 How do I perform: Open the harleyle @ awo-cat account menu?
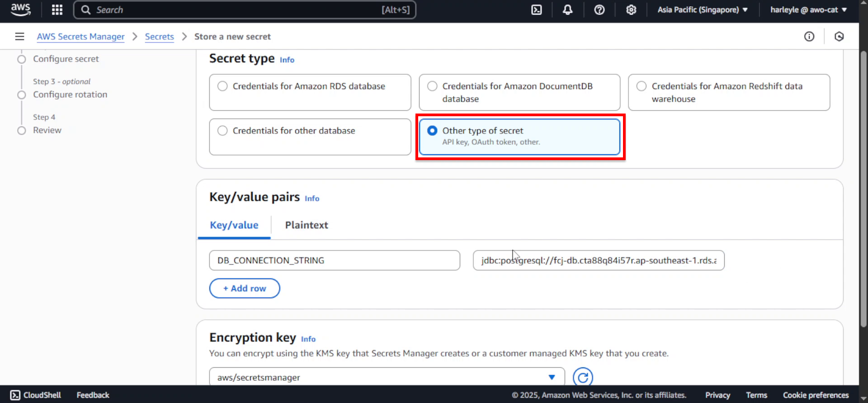pyautogui.click(x=808, y=9)
